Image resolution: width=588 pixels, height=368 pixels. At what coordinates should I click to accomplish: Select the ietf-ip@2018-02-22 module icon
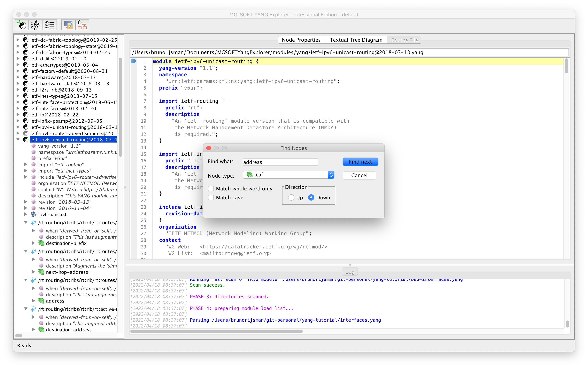(26, 114)
